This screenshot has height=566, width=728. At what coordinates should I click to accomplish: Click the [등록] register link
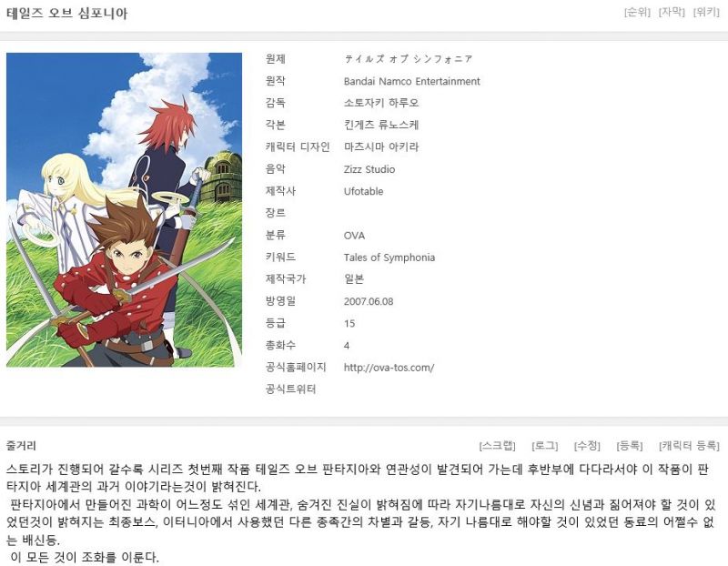pyautogui.click(x=630, y=446)
